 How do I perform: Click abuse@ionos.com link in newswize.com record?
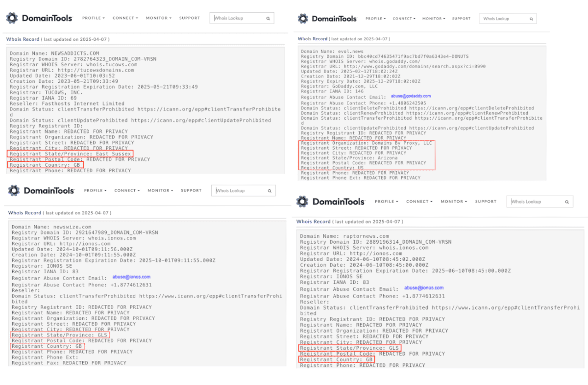point(131,277)
